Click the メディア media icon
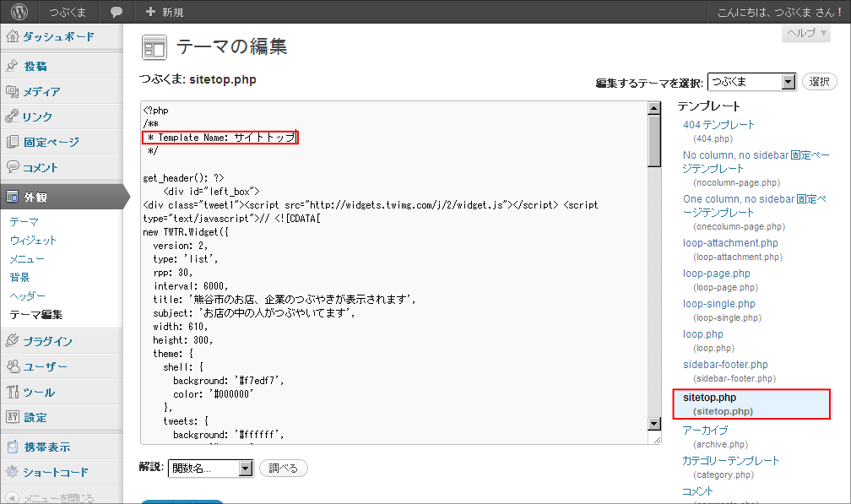The width and height of the screenshot is (851, 504). coord(13,91)
